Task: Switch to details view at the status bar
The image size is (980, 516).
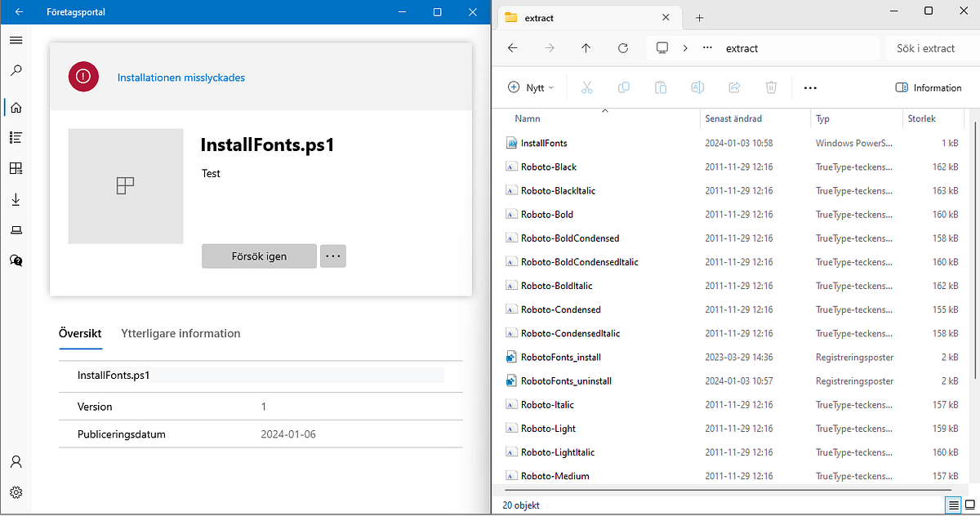Action: coord(953,505)
